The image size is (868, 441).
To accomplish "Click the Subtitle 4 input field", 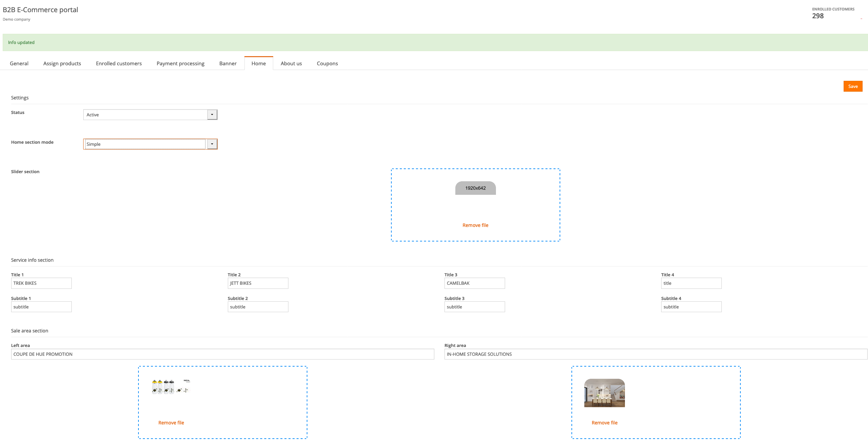I will coord(691,307).
